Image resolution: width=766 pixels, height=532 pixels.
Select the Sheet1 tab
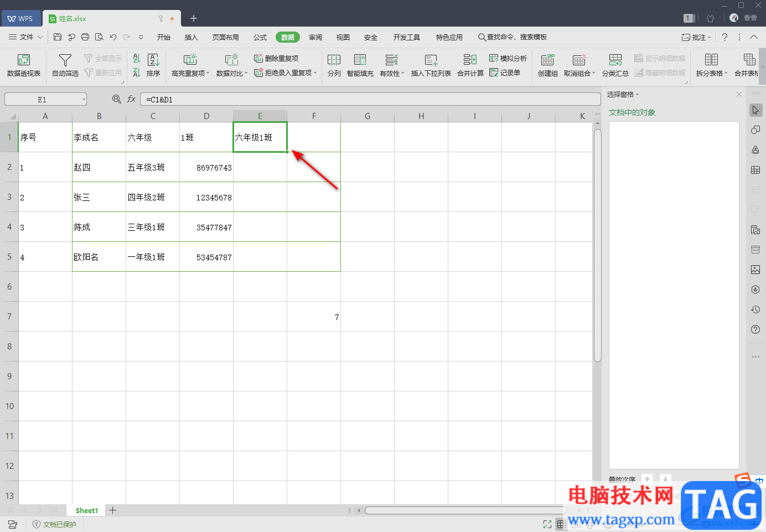[x=87, y=510]
